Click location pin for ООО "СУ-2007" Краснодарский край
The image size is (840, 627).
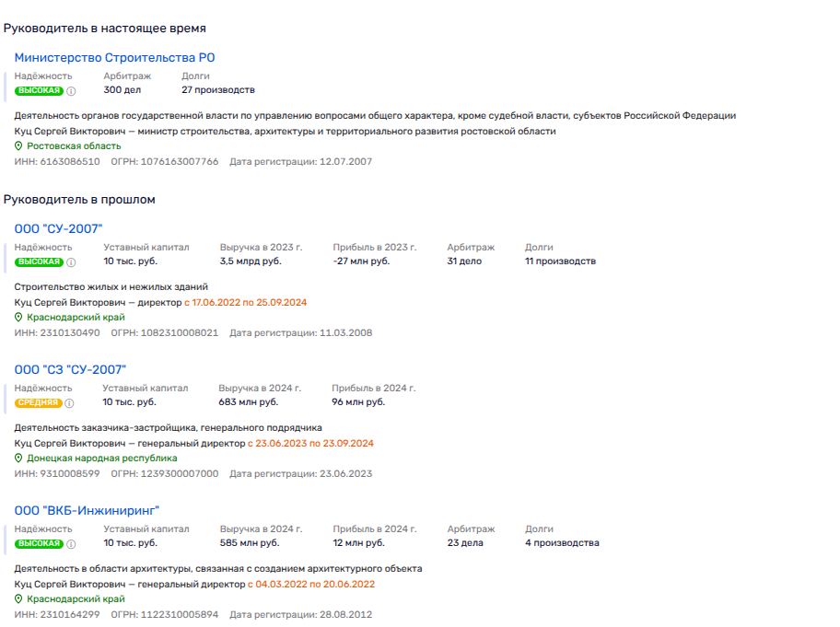point(19,318)
